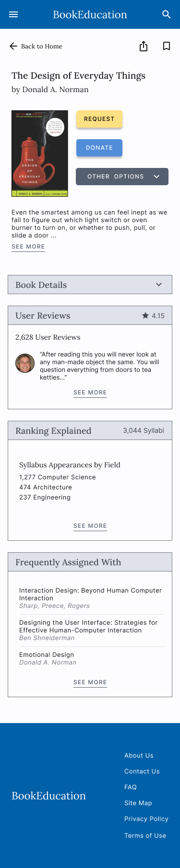The width and height of the screenshot is (180, 868).
Task: Open Interaction Design: Beyond Human Computer Interaction
Action: click(91, 598)
